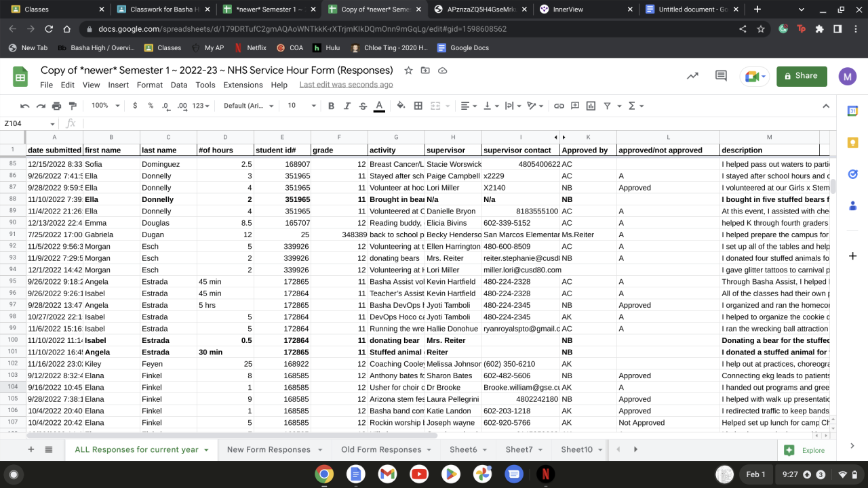Click the Name box showing Z104
The width and height of the screenshot is (868, 488).
27,123
